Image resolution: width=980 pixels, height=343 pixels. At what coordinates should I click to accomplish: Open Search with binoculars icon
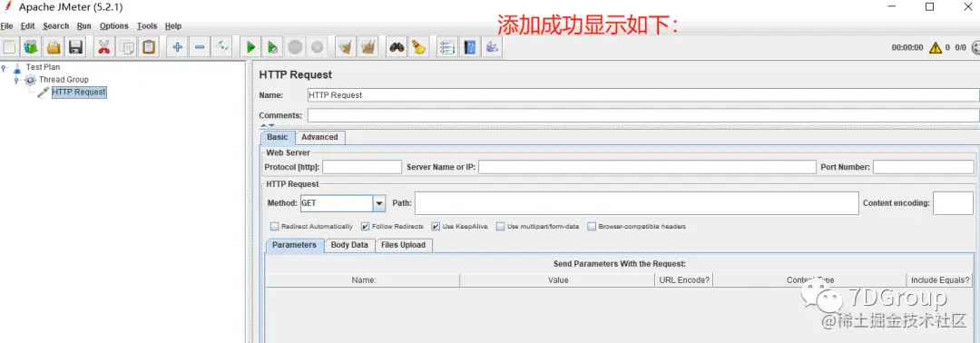click(x=397, y=47)
